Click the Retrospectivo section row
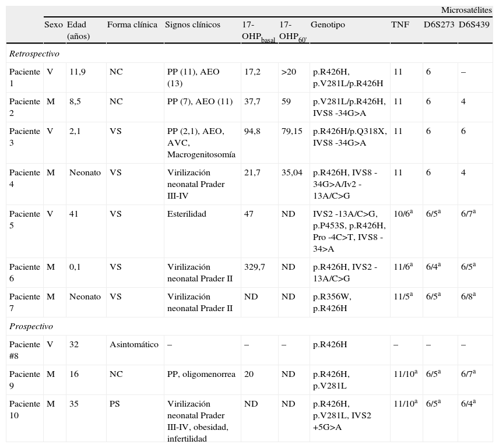The height and width of the screenshot is (448, 499). pos(34,54)
